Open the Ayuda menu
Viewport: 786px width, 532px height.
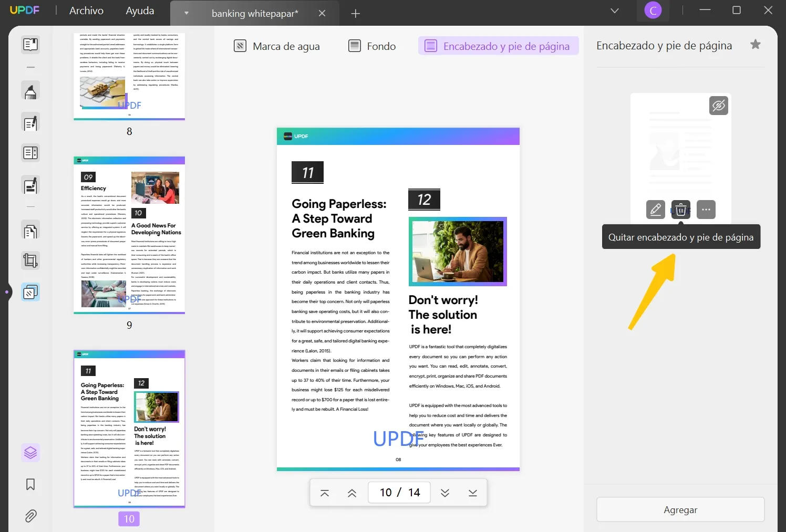(x=140, y=11)
